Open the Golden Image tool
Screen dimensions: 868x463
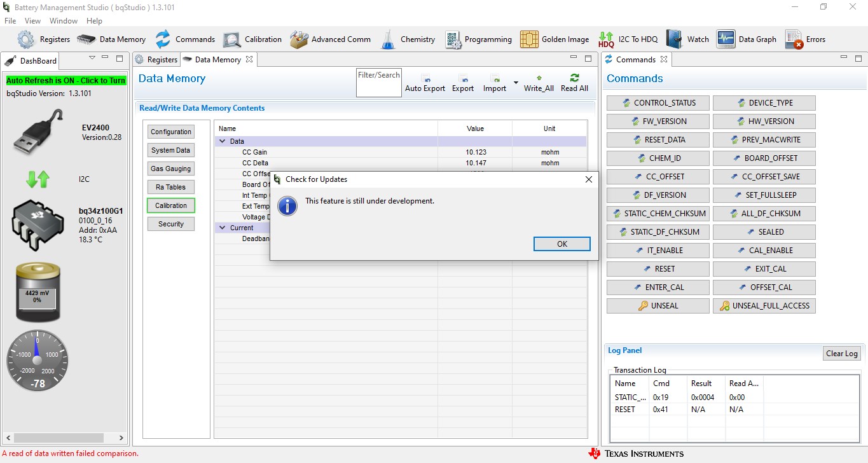[x=529, y=39]
